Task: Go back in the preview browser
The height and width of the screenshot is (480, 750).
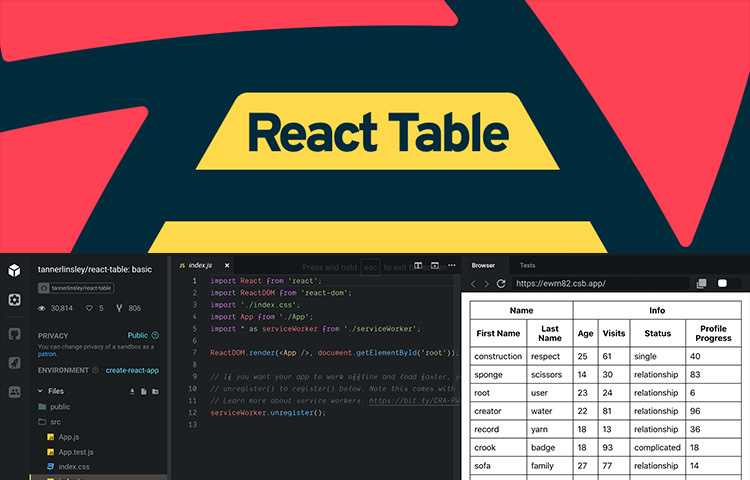Action: [473, 284]
